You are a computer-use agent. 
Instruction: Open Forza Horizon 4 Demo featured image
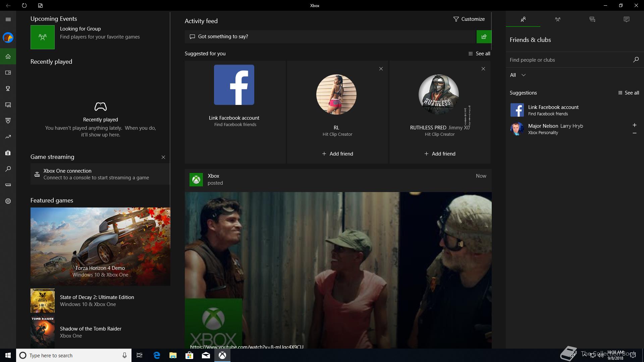pos(100,246)
